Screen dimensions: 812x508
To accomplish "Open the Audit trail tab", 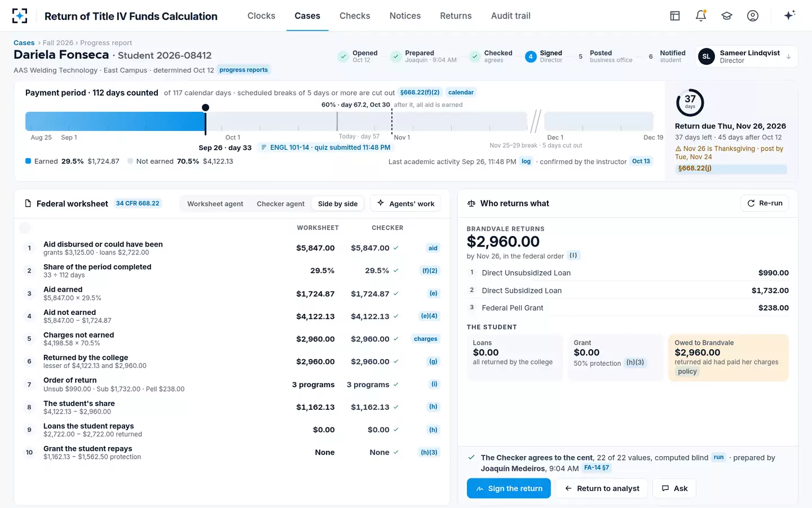I will click(511, 16).
